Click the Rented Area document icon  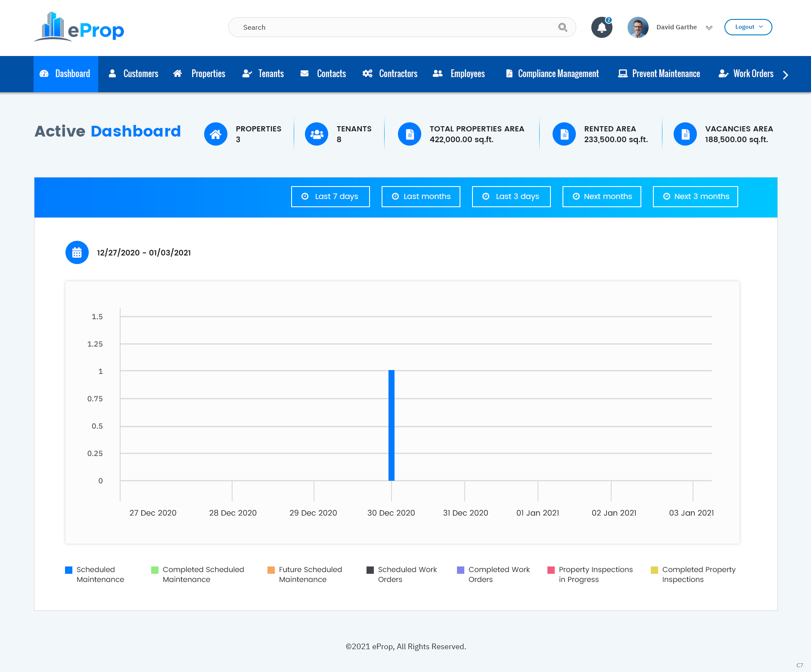pos(564,134)
